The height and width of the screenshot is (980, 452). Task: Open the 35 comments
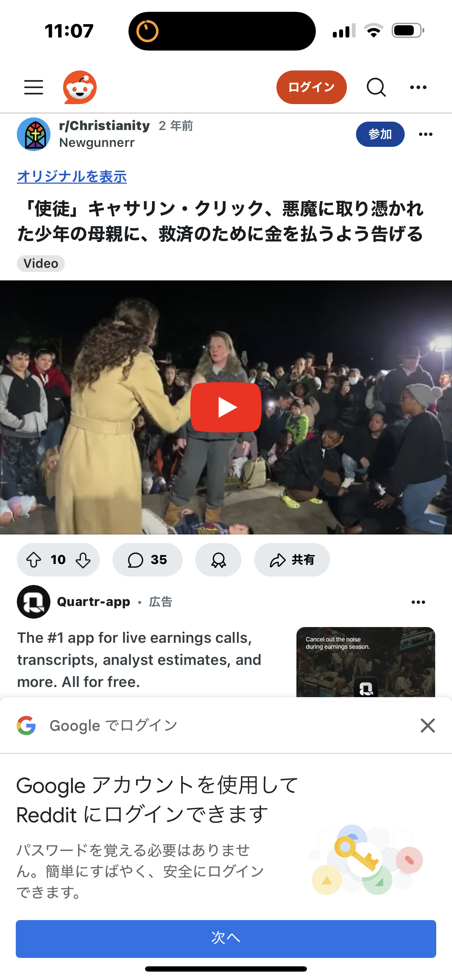point(147,560)
